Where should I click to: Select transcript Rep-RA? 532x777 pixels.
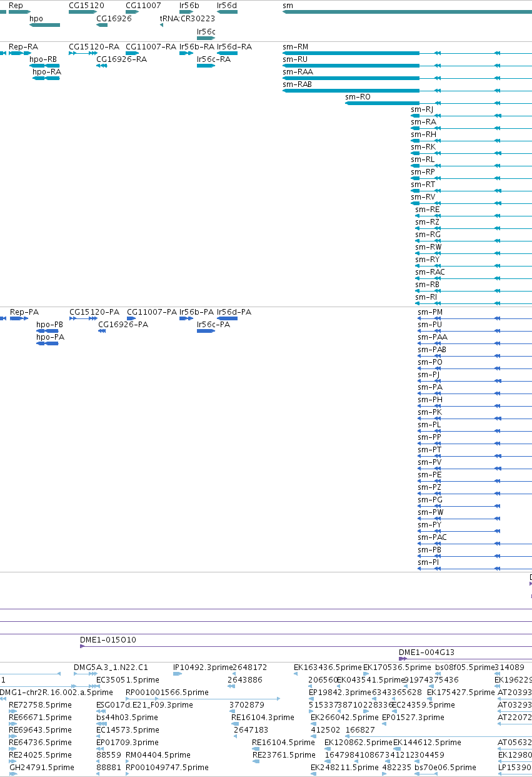[23, 46]
